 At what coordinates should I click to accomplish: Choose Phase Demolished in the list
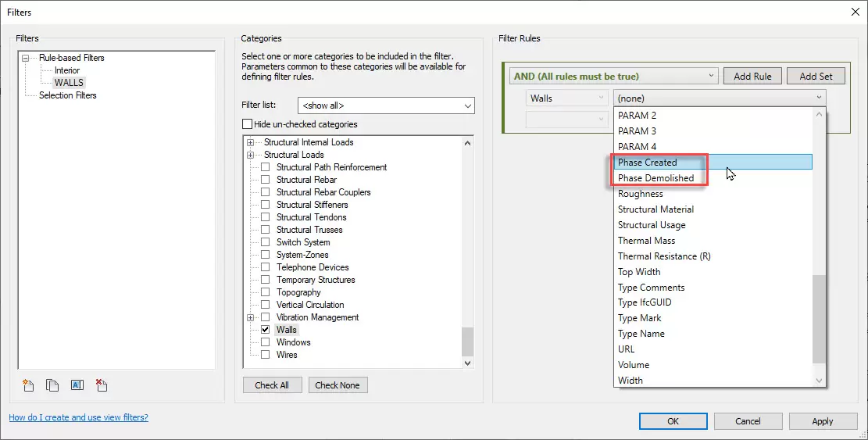pyautogui.click(x=655, y=178)
